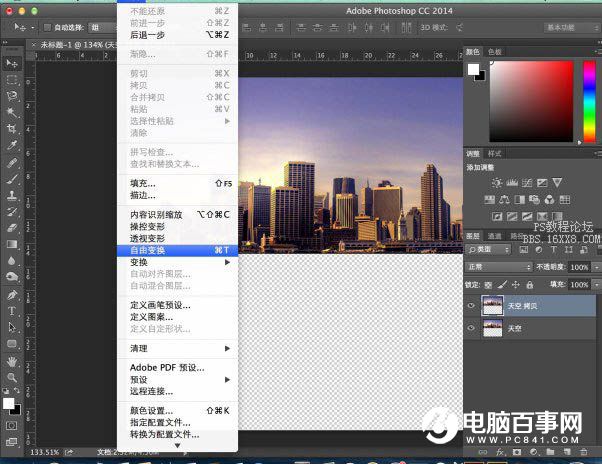602x464 pixels.
Task: Add a Channel Mixer adjustment
Action: click(549, 200)
